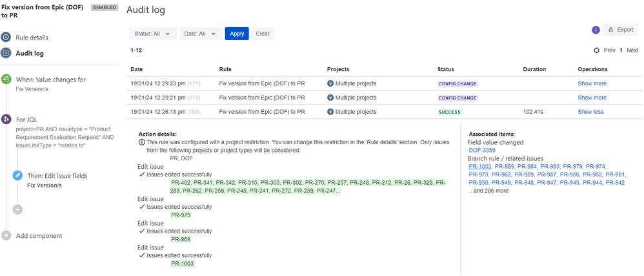Click the edited issue PR-1003 in Action details
The image size is (644, 276).
click(x=183, y=263)
